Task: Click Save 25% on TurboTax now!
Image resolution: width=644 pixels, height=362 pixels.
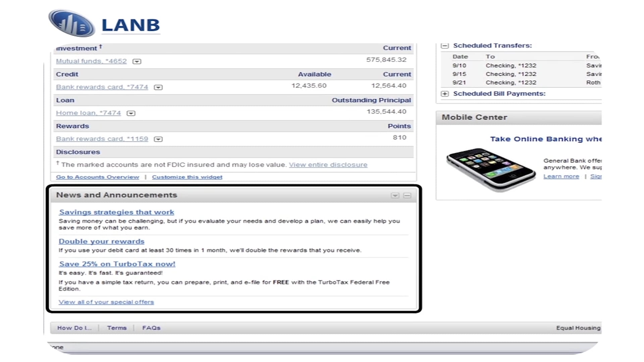Action: [117, 264]
